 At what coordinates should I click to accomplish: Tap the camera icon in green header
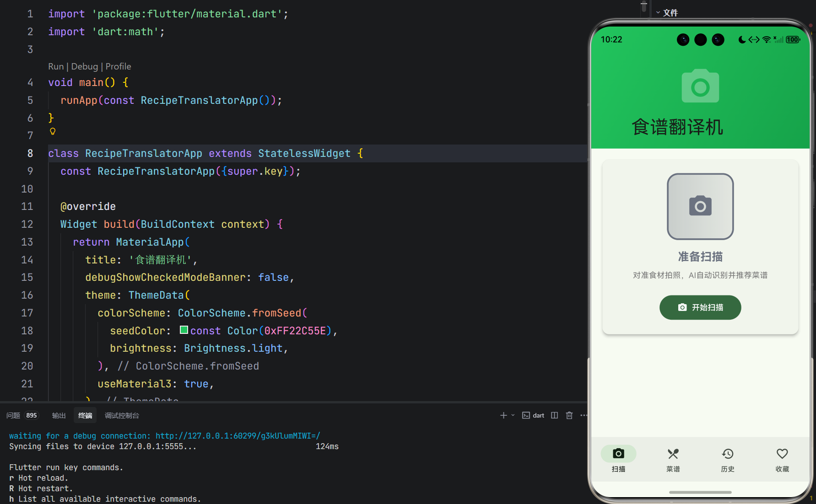[700, 86]
